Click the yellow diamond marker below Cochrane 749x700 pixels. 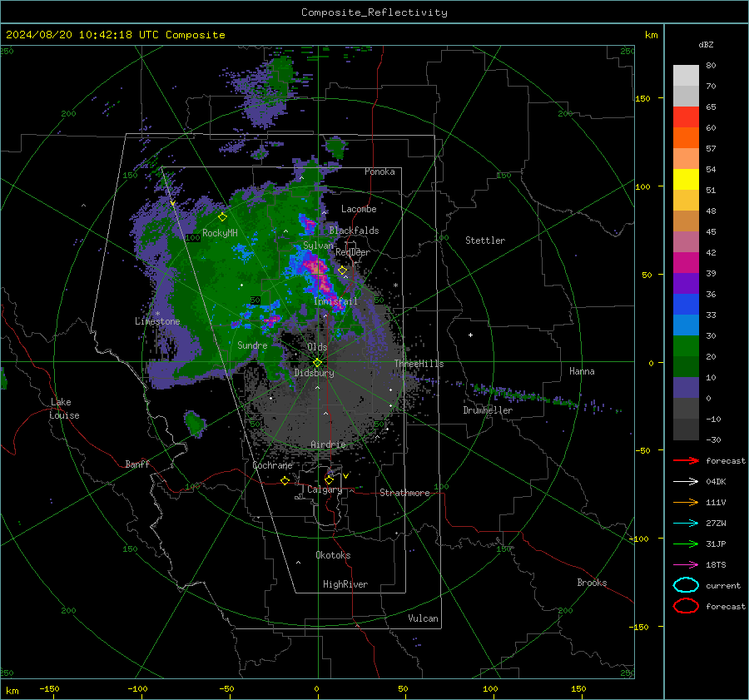tap(285, 481)
